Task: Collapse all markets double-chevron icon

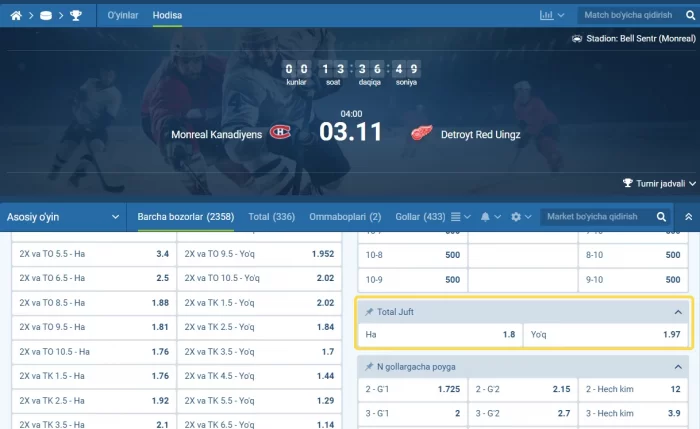Action: pos(688,217)
